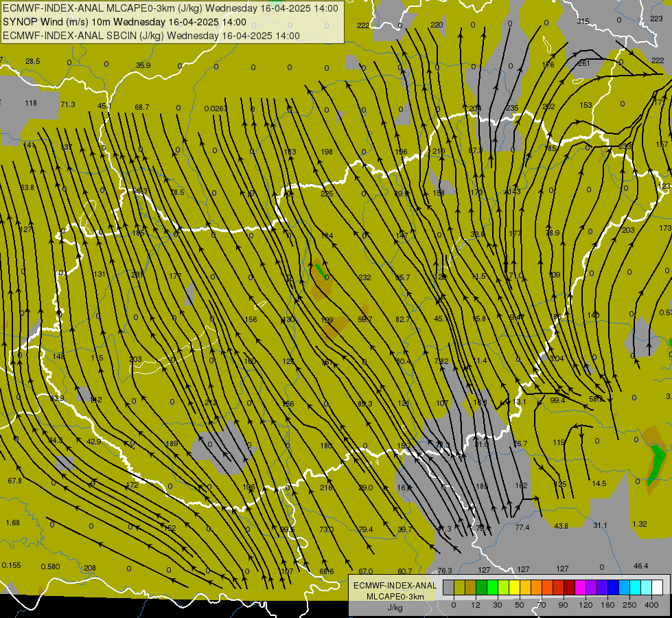Click the map value 35.9
Image resolution: width=672 pixels, height=618 pixels.
click(x=143, y=65)
